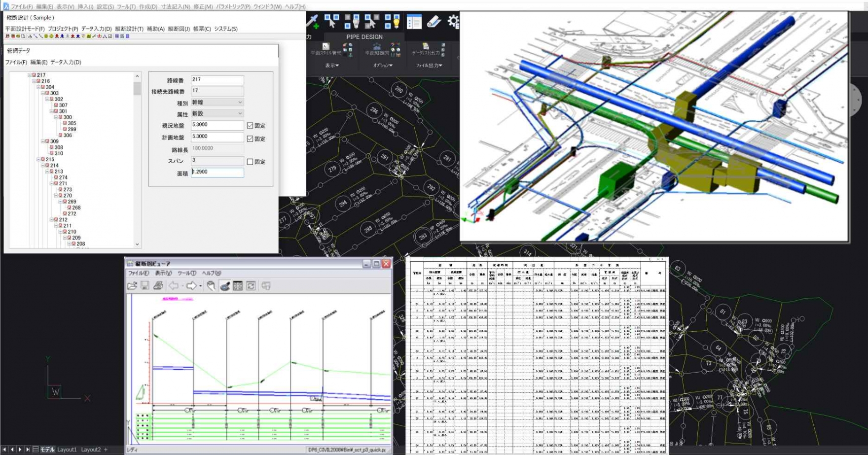The width and height of the screenshot is (868, 455).
Task: Open forward arrow history dropdown in viewer
Action: 200,286
